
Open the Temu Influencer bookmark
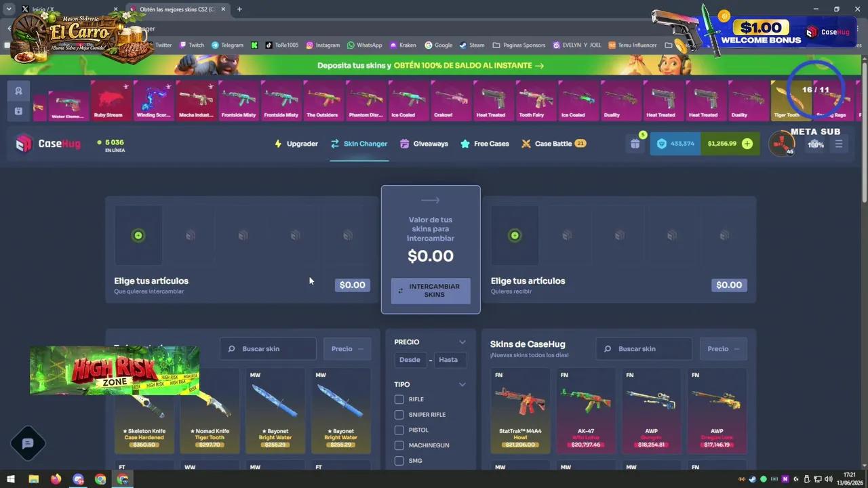pyautogui.click(x=633, y=45)
